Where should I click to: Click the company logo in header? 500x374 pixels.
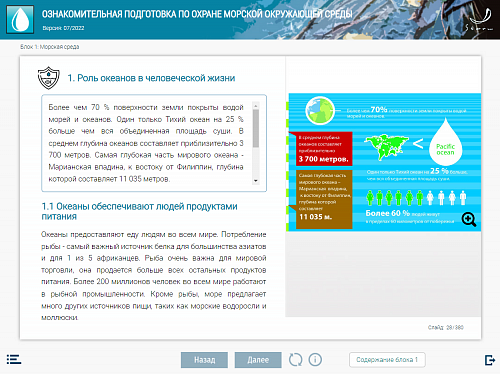click(x=480, y=19)
